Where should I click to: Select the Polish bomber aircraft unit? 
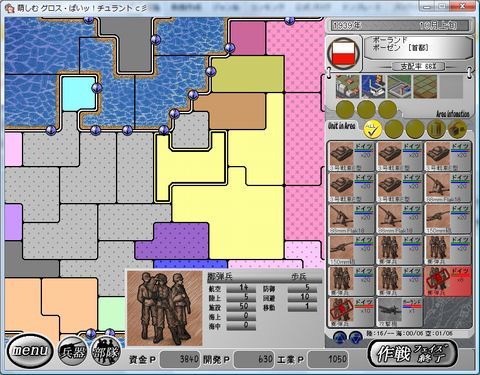click(x=399, y=312)
